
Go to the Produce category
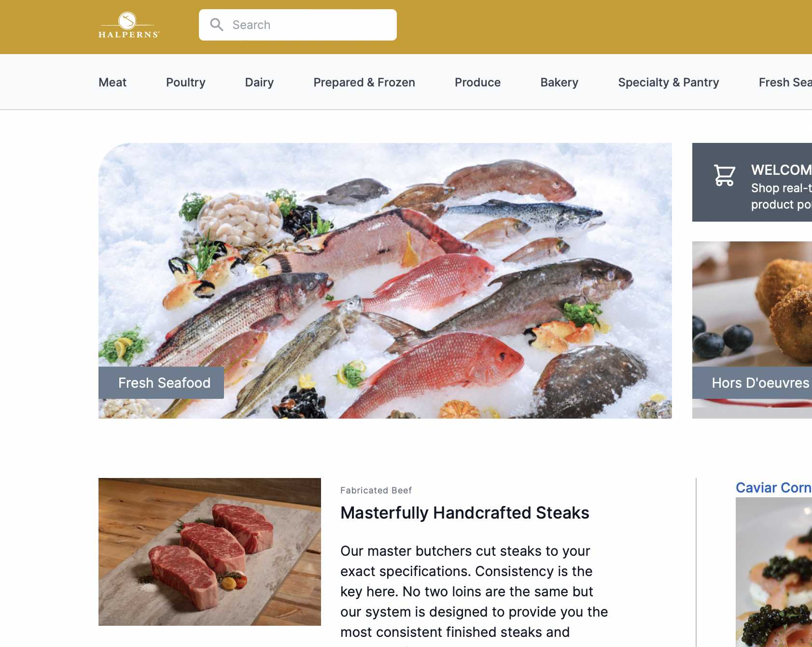click(x=478, y=83)
